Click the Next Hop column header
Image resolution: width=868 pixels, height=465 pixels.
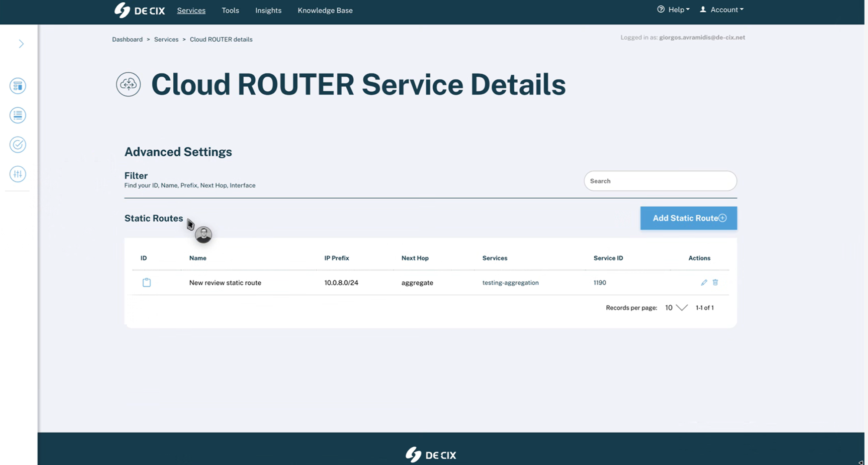coord(415,258)
